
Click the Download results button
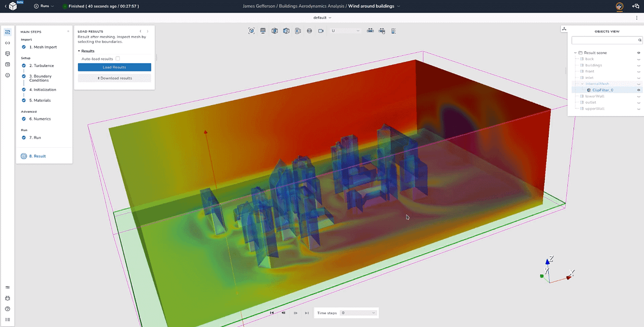click(114, 78)
